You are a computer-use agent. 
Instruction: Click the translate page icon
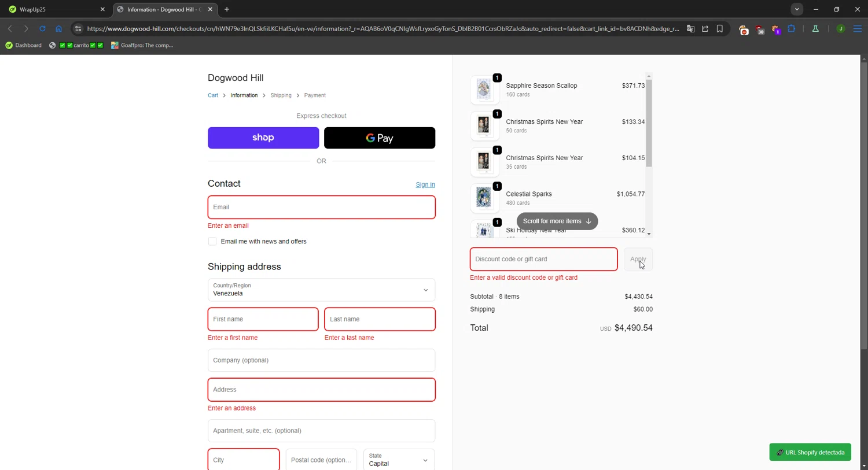point(690,28)
